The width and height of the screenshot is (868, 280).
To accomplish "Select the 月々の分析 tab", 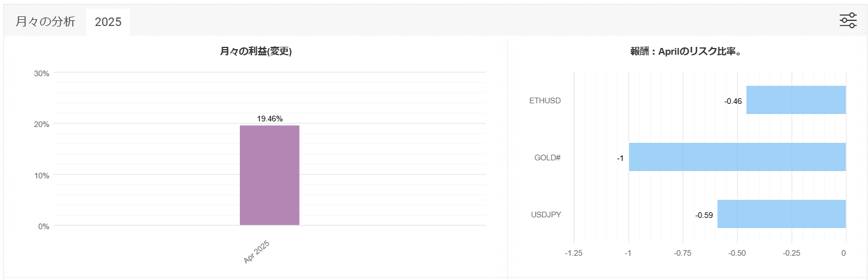I will click(x=45, y=22).
